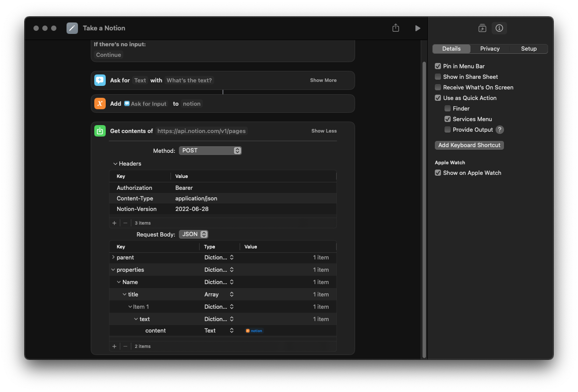Expand the parent key row
The height and width of the screenshot is (392, 578).
click(x=113, y=257)
